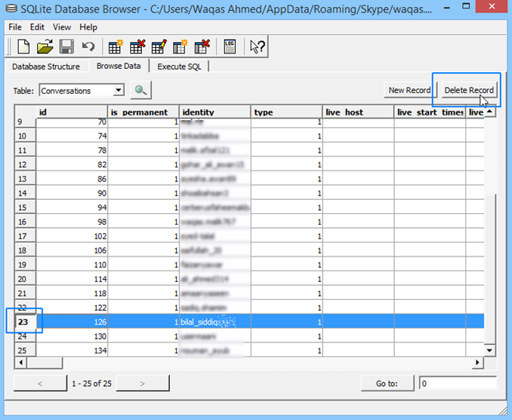Viewport: 512px width, 420px height.
Task: Create a new database with New icon
Action: [x=23, y=46]
